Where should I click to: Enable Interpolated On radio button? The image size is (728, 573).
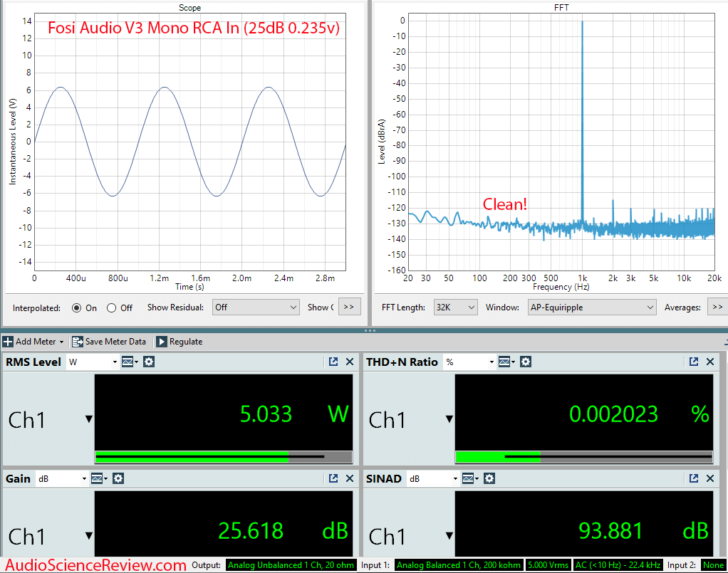point(77,307)
